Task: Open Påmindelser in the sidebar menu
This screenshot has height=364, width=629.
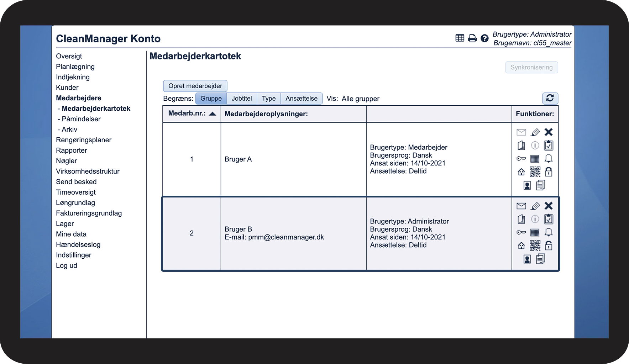Action: pos(81,119)
